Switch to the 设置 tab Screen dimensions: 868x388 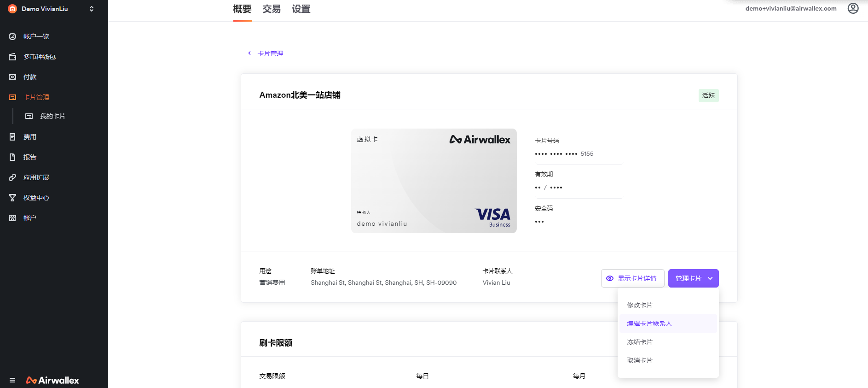tap(301, 9)
